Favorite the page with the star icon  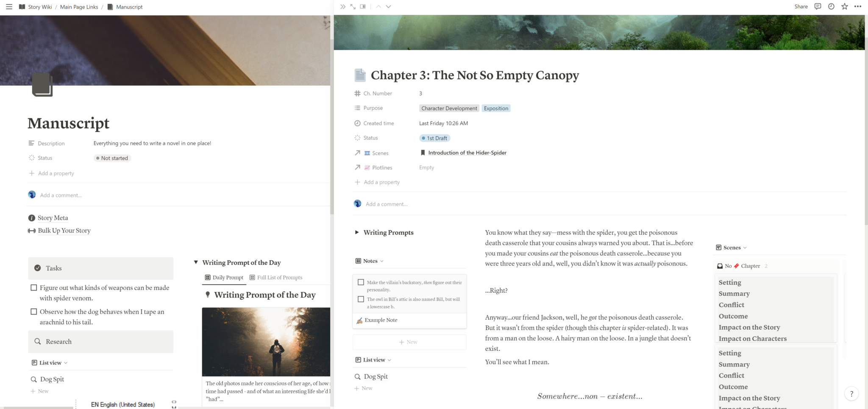click(844, 6)
